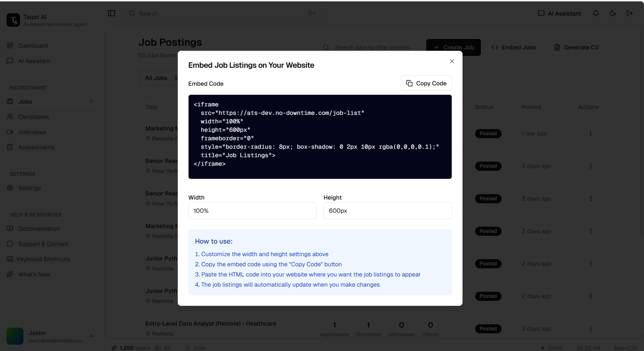Open AI Assistant from the top bar
The width and height of the screenshot is (644, 351).
(x=559, y=13)
